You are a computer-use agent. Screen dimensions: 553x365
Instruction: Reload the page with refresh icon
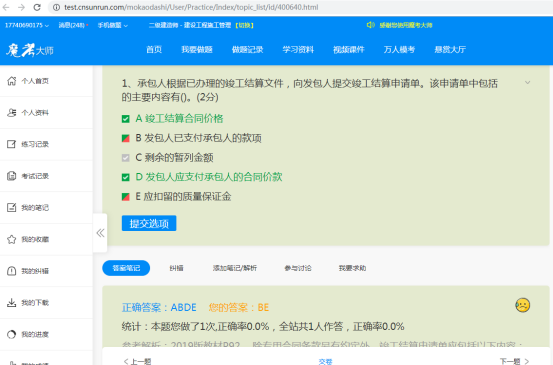coord(37,7)
